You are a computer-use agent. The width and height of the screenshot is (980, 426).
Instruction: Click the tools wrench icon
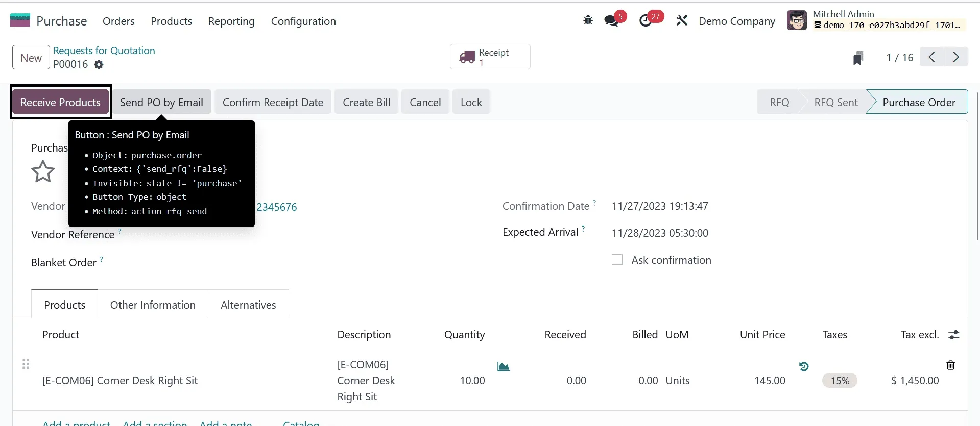point(682,20)
